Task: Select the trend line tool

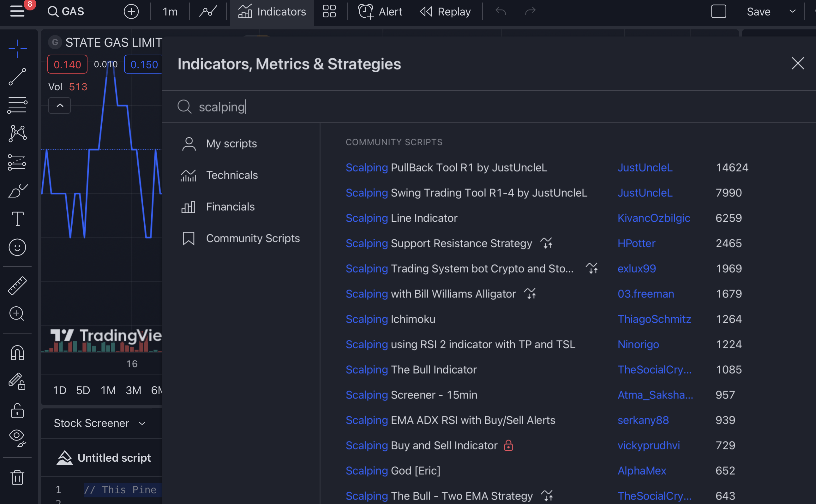Action: point(17,77)
